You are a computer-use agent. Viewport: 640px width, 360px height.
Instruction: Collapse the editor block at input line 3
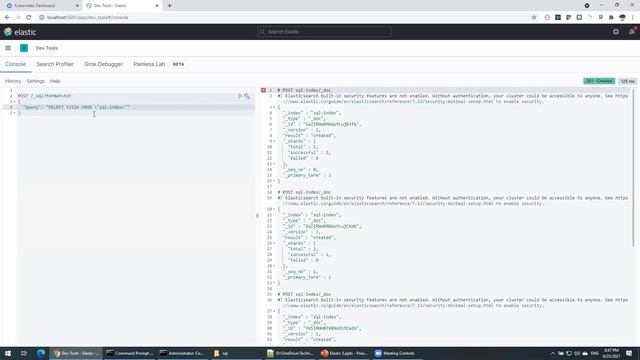tap(15, 102)
